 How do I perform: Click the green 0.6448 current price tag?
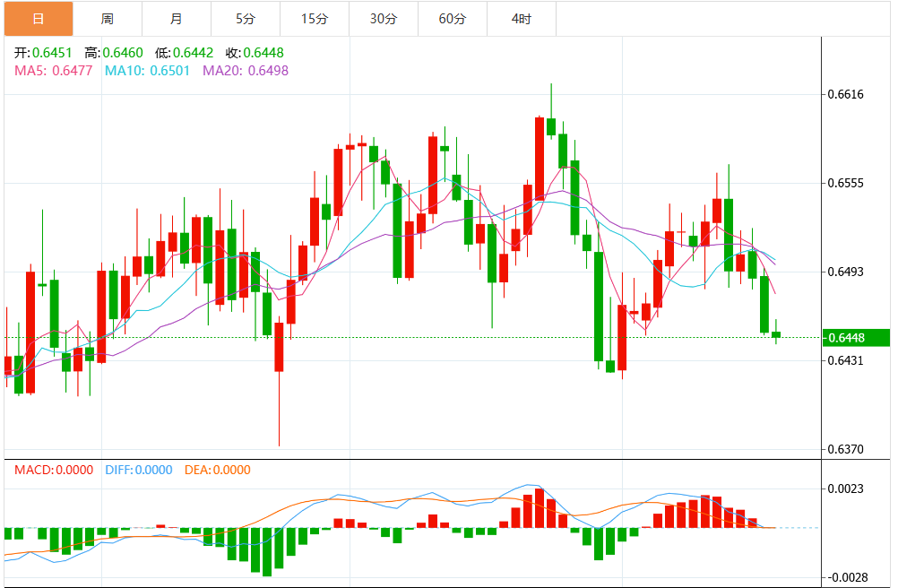click(x=856, y=338)
